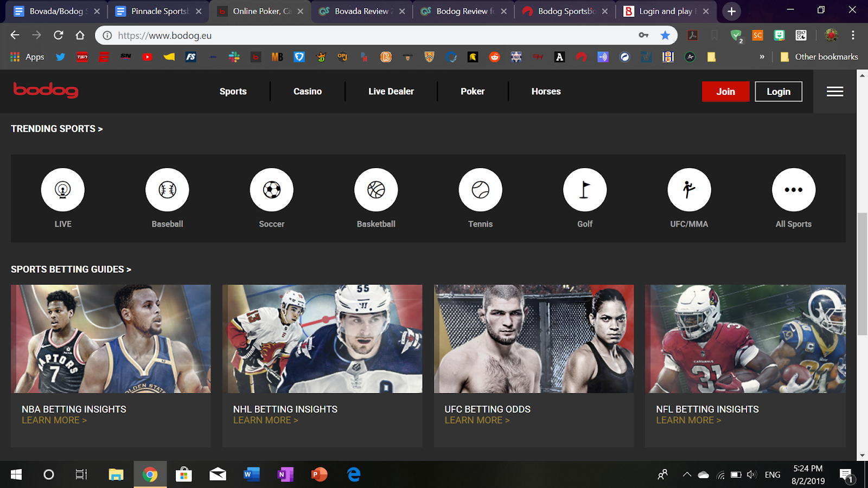Image resolution: width=868 pixels, height=488 pixels.
Task: Go to the browser home page
Action: click(80, 35)
